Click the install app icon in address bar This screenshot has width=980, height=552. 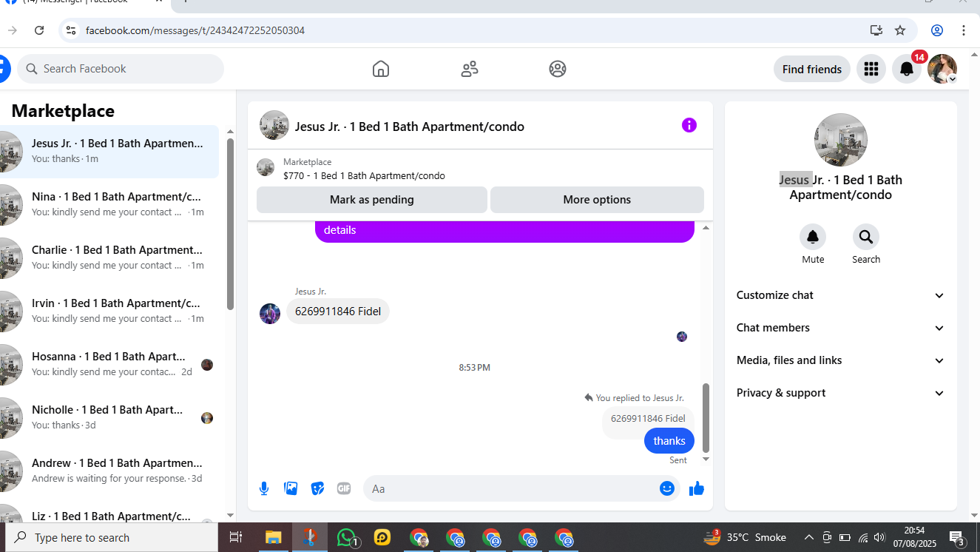pos(876,30)
